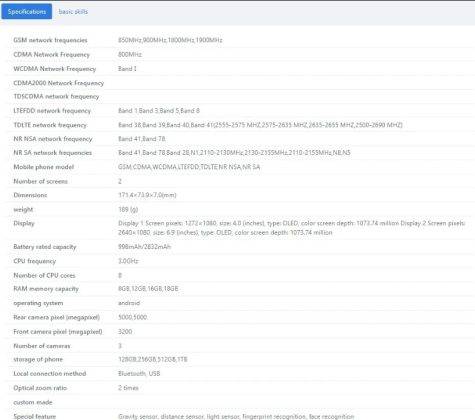Open the Specifications tab

[x=27, y=12]
